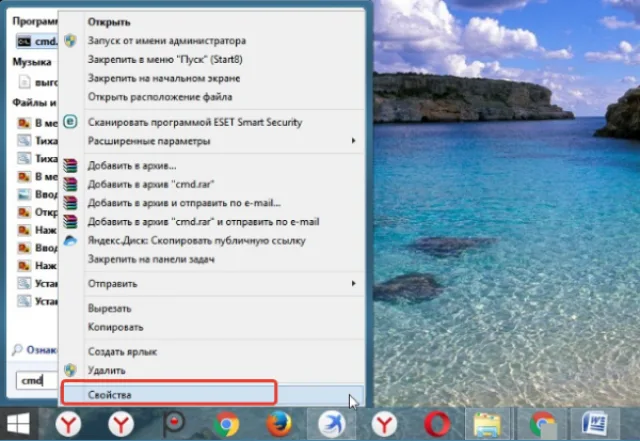Viewport: 640px width, 441px height.
Task: Open Microsoft Word from the taskbar
Action: [x=594, y=424]
